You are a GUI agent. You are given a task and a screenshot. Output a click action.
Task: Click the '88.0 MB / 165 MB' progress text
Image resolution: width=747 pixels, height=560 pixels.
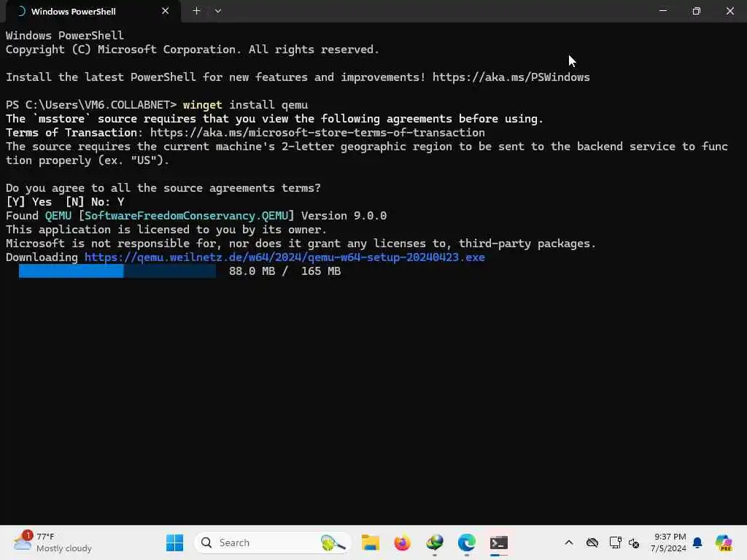click(x=285, y=271)
